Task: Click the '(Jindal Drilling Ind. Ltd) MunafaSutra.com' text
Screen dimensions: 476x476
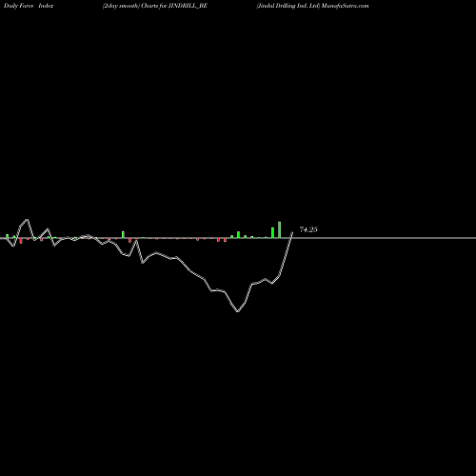Action: pyautogui.click(x=312, y=6)
